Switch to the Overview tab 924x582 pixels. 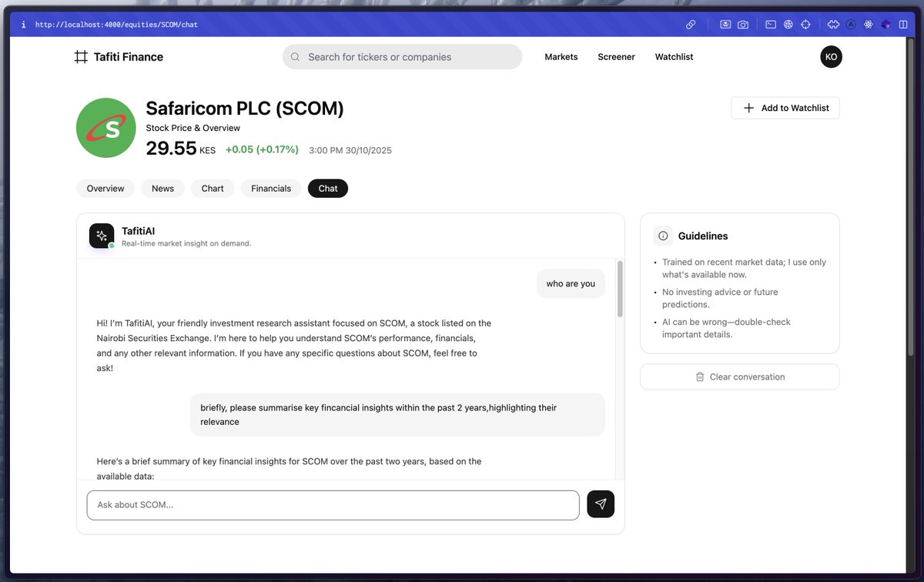[x=105, y=189]
